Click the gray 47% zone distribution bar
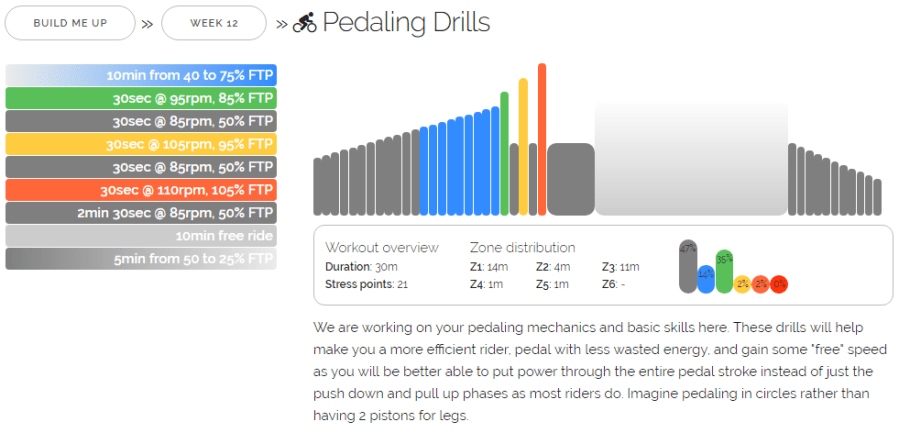This screenshot has width=899, height=433. click(x=688, y=266)
